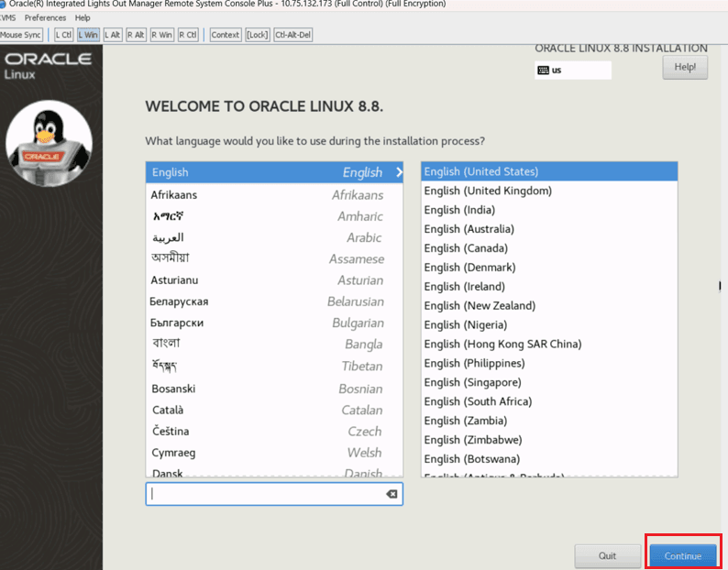Screen dimensions: 728x570
Task: Choose English (Australia) locale
Action: [x=549, y=229]
